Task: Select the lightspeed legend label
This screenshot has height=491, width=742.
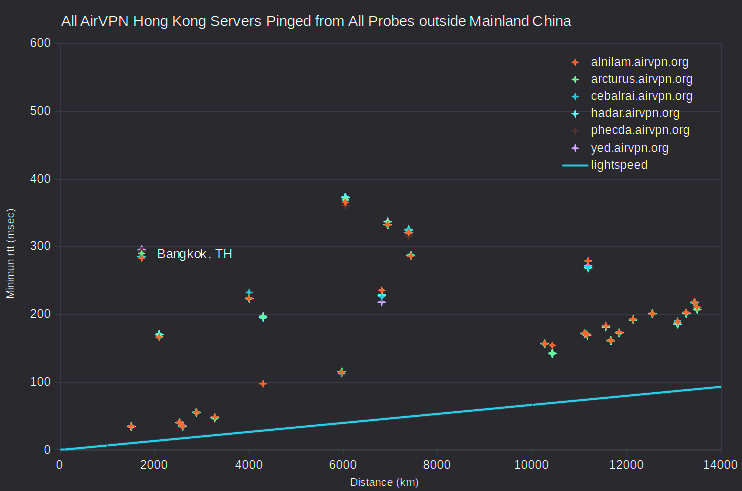Action: pyautogui.click(x=619, y=165)
